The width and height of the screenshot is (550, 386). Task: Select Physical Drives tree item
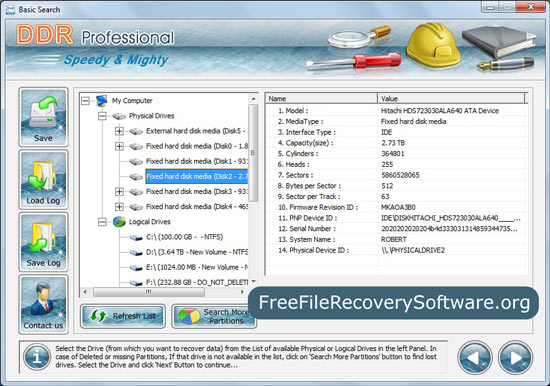152,116
